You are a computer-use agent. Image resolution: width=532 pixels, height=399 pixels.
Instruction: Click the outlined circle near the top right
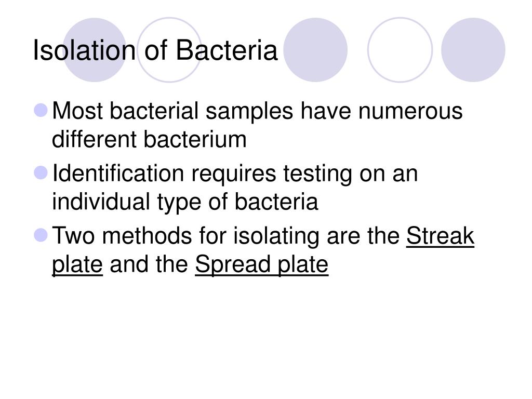(x=400, y=50)
